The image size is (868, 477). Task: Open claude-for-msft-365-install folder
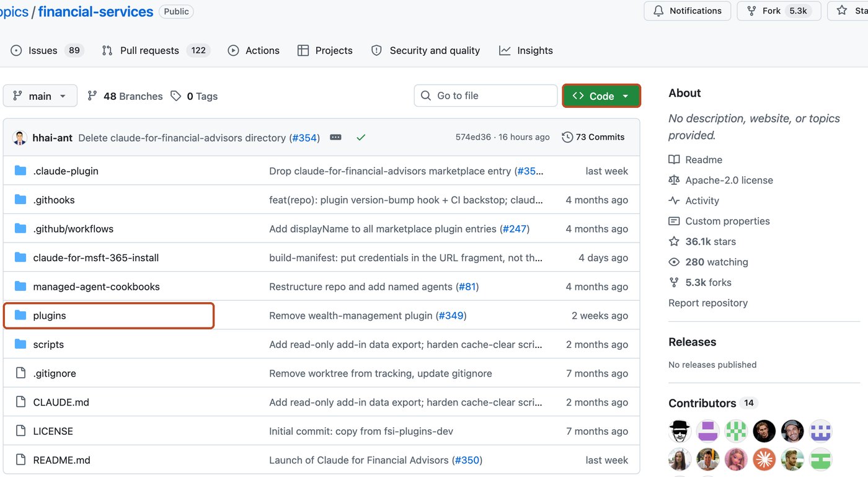coord(96,257)
